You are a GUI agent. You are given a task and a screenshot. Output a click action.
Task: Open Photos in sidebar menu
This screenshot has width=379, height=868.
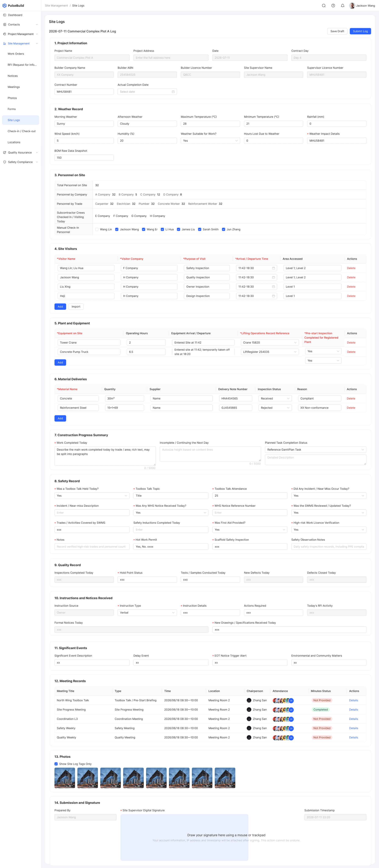(x=12, y=98)
